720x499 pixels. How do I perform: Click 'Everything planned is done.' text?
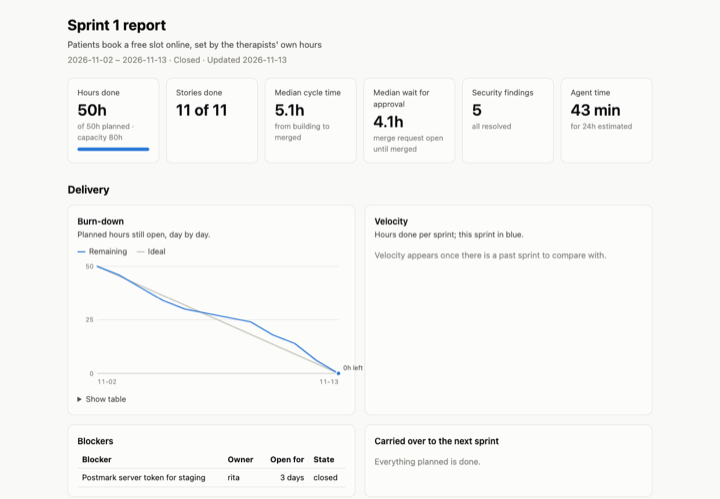428,462
